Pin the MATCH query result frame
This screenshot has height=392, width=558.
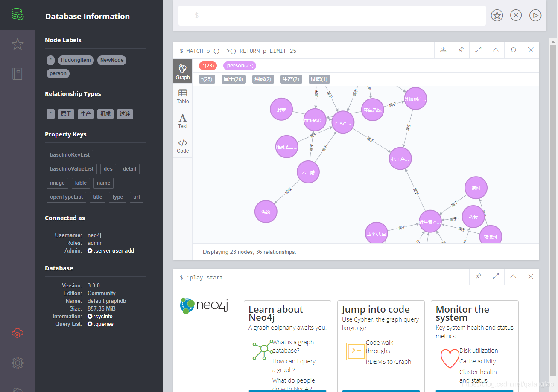(x=461, y=50)
